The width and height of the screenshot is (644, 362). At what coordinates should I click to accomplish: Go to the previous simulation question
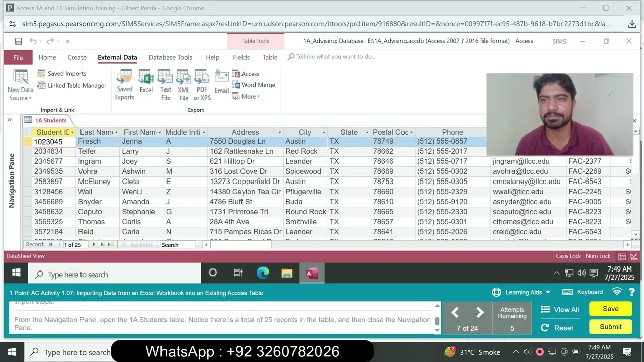point(455,313)
